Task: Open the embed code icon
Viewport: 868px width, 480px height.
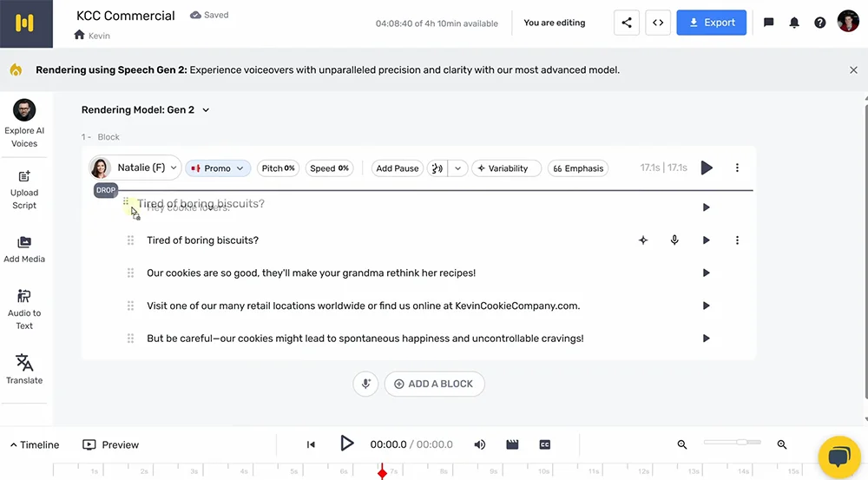Action: pos(658,23)
